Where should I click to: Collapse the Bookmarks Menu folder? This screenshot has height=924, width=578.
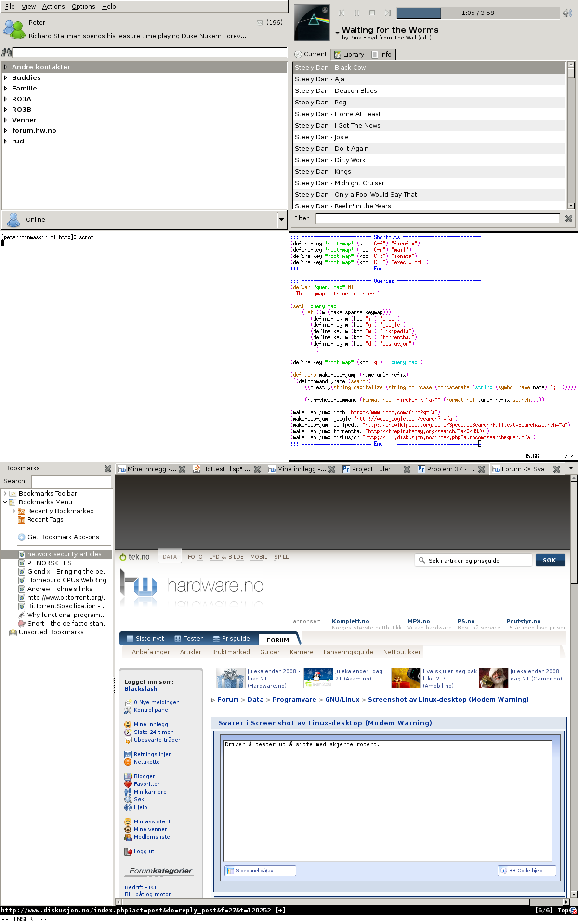click(5, 502)
